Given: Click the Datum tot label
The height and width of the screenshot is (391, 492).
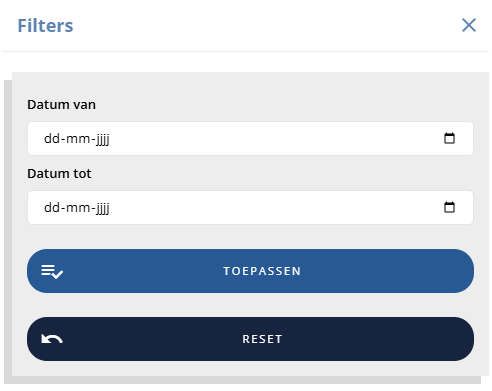Looking at the screenshot, I should [x=59, y=173].
